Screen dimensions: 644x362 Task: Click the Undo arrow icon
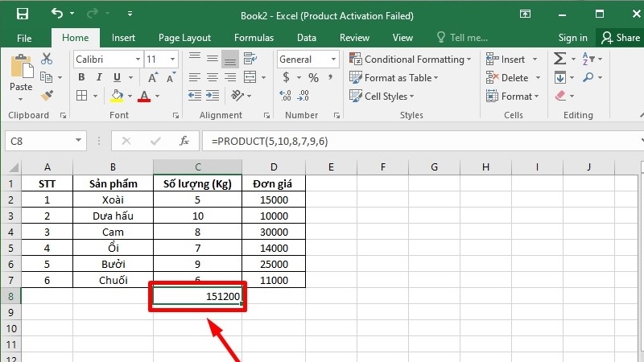[57, 14]
